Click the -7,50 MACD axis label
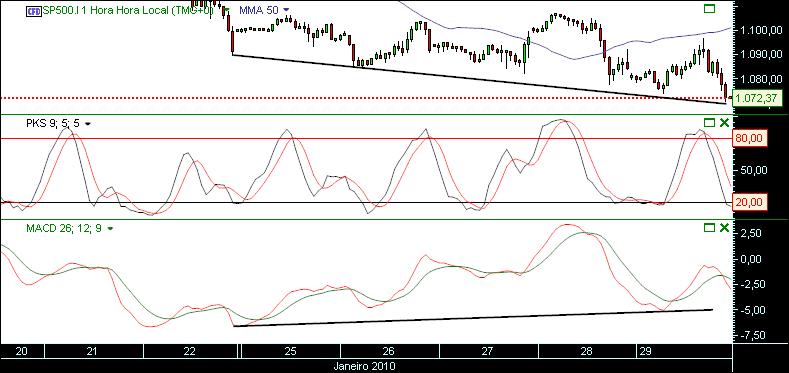 point(754,335)
